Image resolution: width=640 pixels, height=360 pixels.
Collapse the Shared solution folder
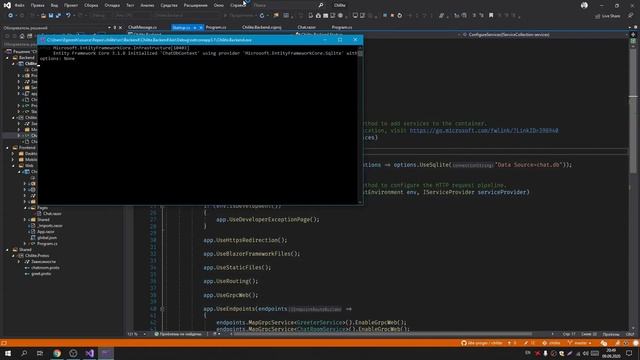[7, 250]
